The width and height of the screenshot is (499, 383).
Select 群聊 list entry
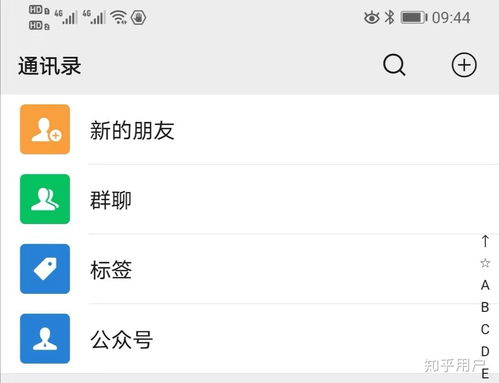coord(250,199)
